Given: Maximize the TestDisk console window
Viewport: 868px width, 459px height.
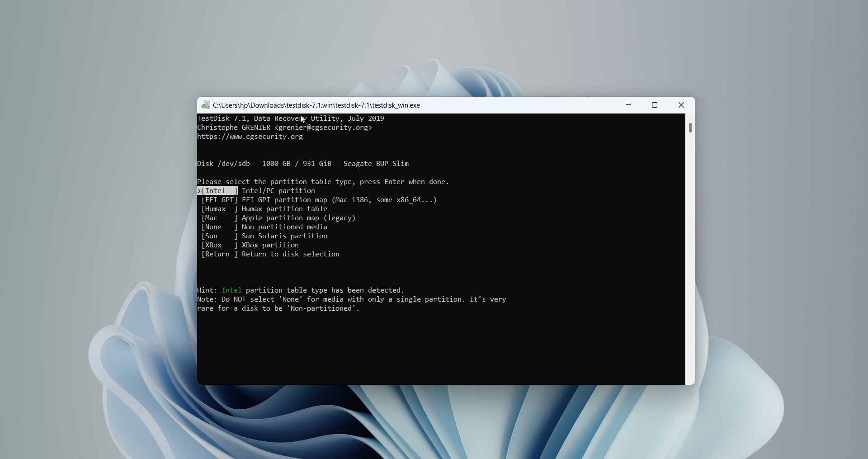Looking at the screenshot, I should point(654,105).
